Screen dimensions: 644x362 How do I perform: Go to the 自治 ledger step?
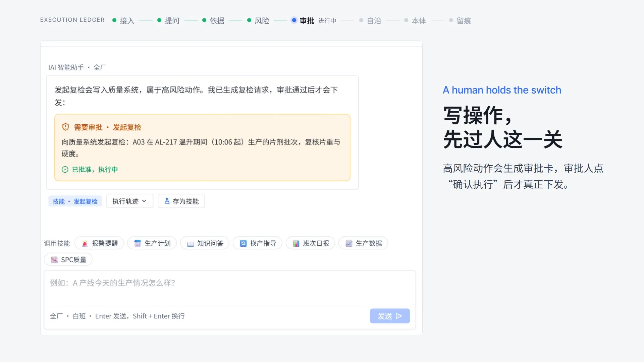pyautogui.click(x=370, y=20)
